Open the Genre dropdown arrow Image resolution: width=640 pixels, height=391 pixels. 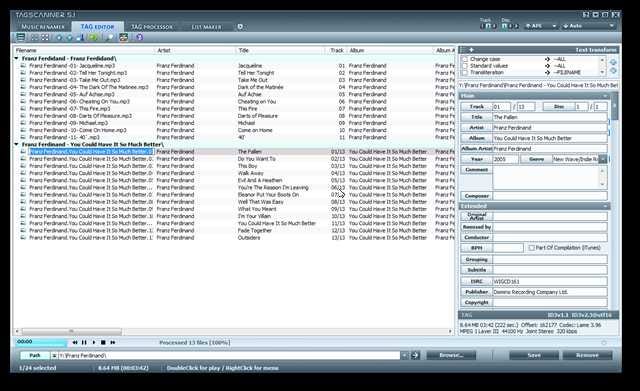point(602,159)
